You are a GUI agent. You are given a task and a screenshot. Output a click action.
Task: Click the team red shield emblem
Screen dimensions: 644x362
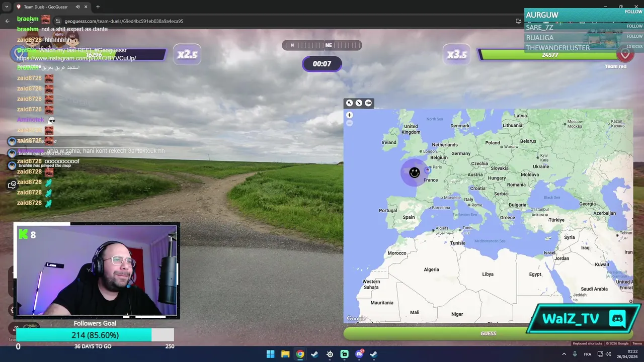pyautogui.click(x=625, y=54)
